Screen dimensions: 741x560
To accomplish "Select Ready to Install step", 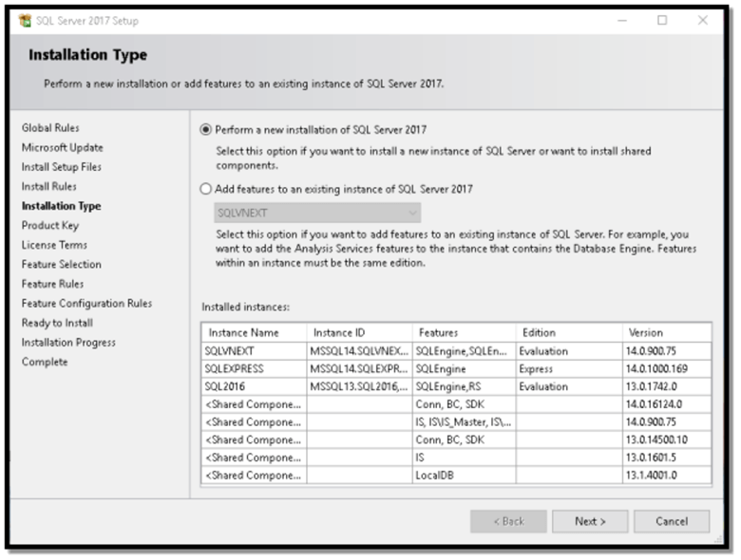I will pyautogui.click(x=57, y=323).
